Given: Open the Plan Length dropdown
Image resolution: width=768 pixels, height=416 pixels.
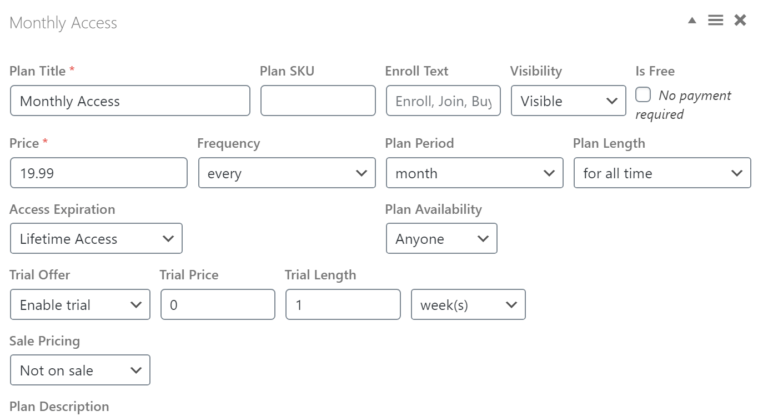Looking at the screenshot, I should coord(661,173).
